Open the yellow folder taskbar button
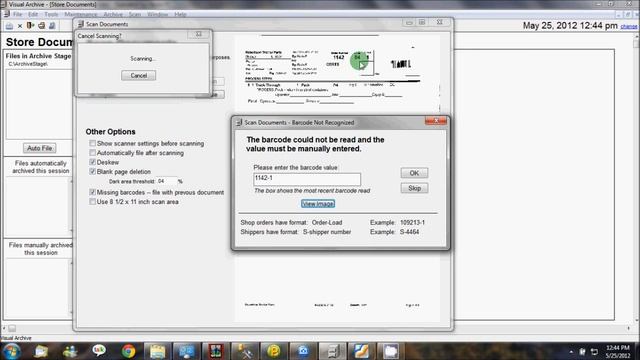This screenshot has width=640, height=360. (157, 351)
